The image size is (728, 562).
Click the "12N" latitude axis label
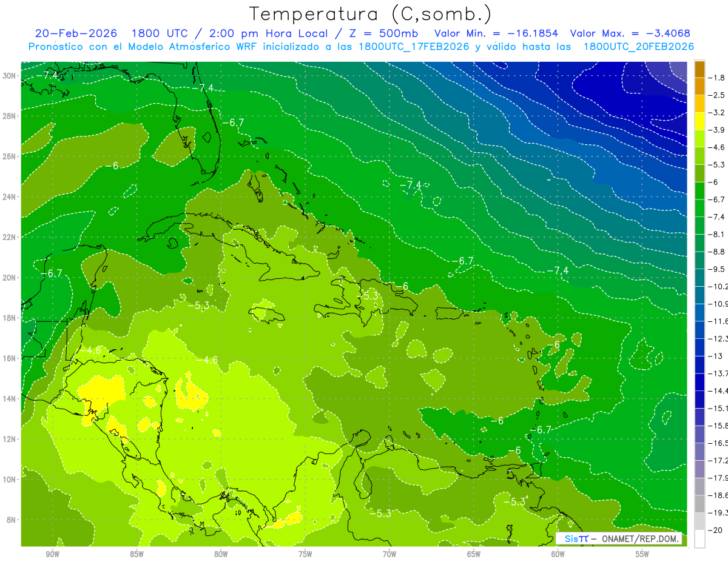[9, 439]
